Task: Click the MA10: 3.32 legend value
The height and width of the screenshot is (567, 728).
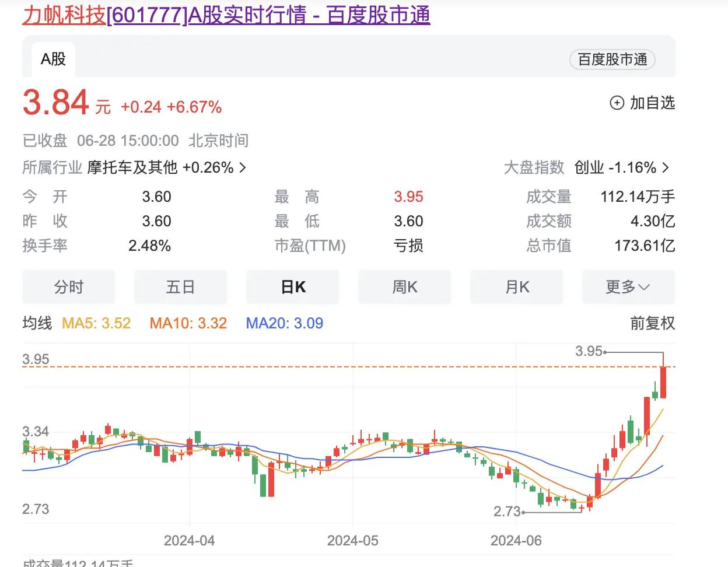Action: (188, 323)
